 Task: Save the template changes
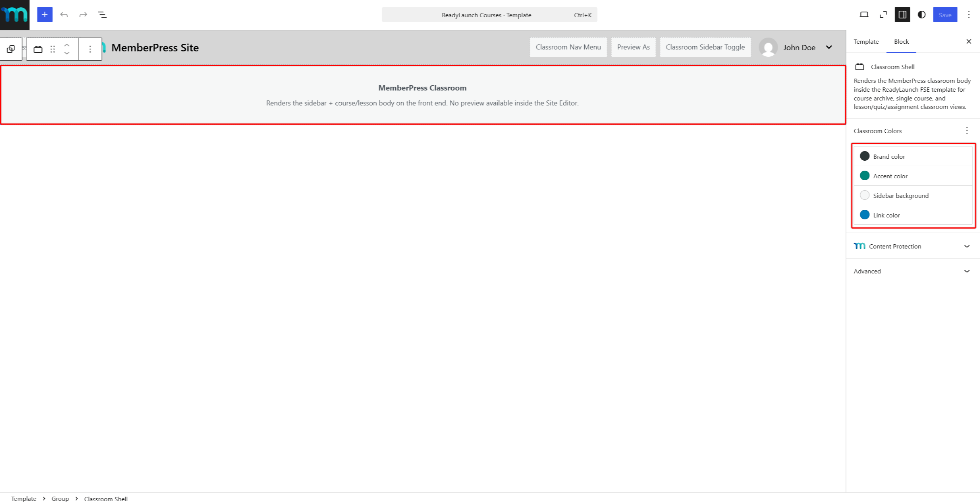(945, 15)
